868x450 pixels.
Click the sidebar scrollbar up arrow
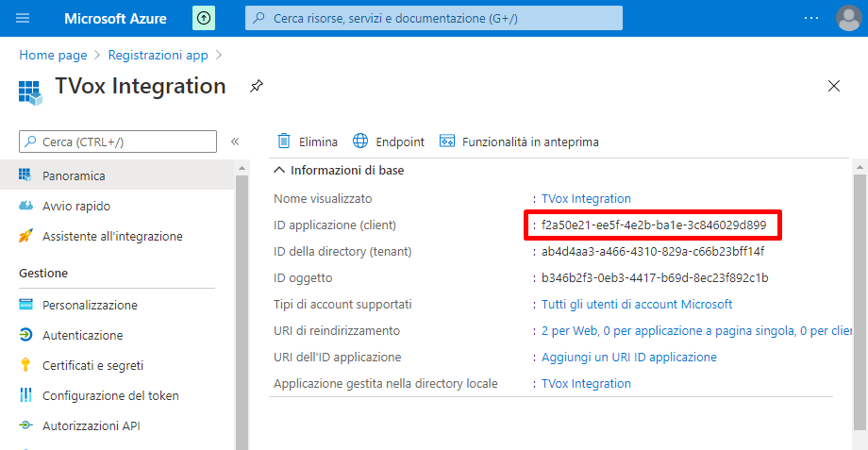pos(242,168)
